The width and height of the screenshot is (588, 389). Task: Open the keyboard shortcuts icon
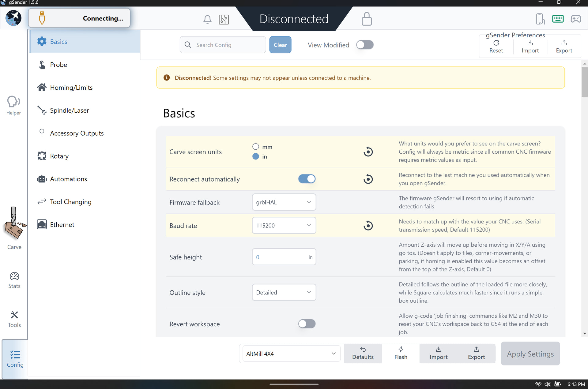(x=558, y=19)
